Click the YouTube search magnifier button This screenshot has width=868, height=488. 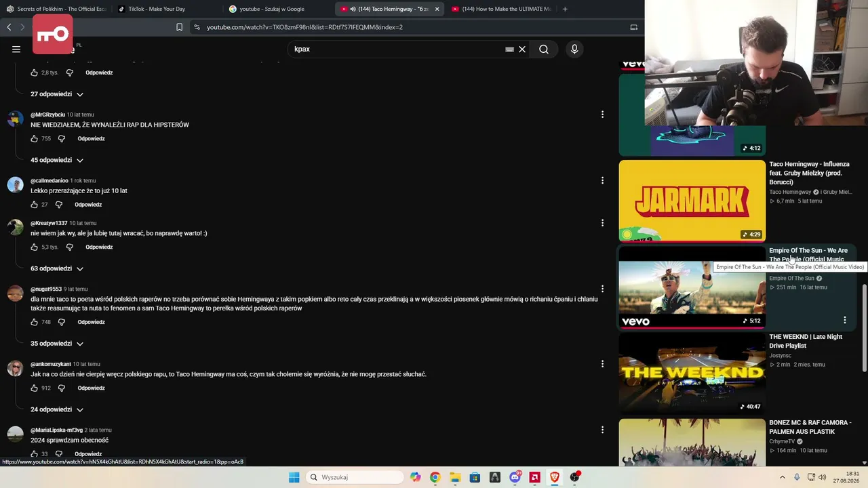(544, 49)
